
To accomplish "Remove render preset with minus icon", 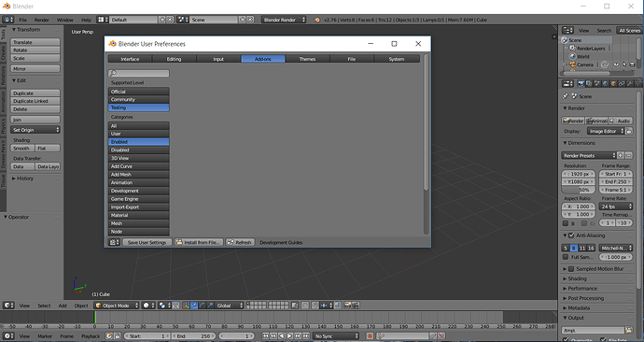I will pos(629,155).
